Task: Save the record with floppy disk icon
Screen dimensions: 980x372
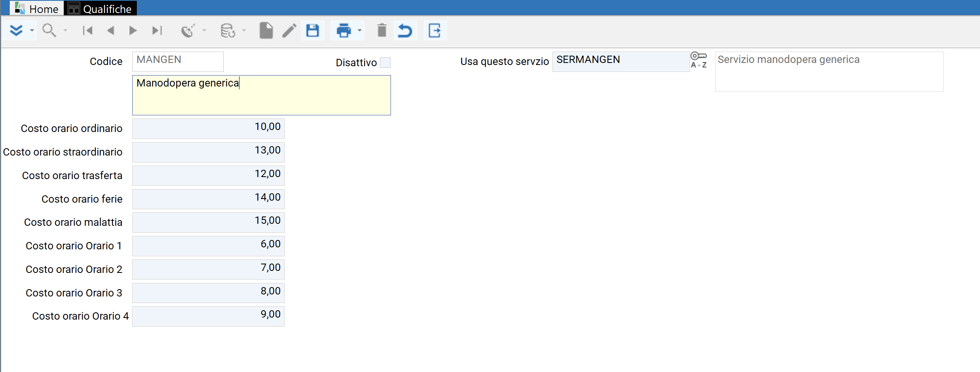Action: tap(313, 30)
